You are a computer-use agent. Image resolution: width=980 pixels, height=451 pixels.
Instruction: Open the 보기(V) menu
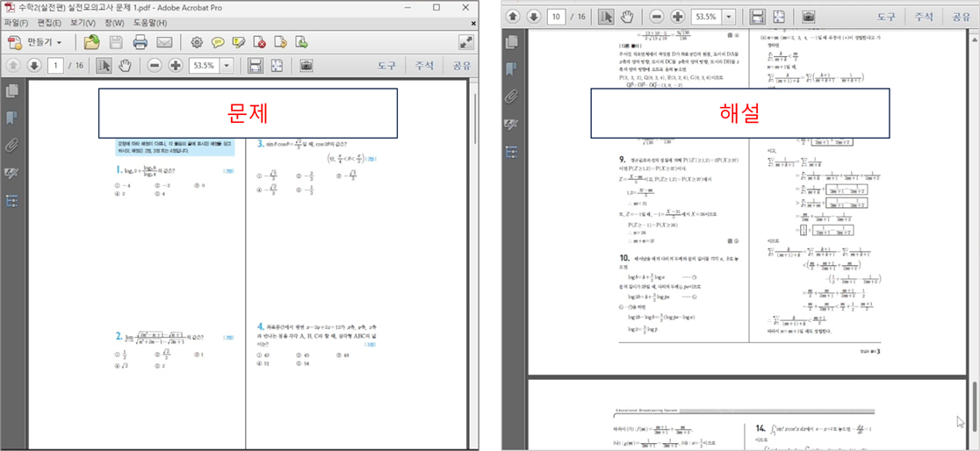tap(83, 22)
